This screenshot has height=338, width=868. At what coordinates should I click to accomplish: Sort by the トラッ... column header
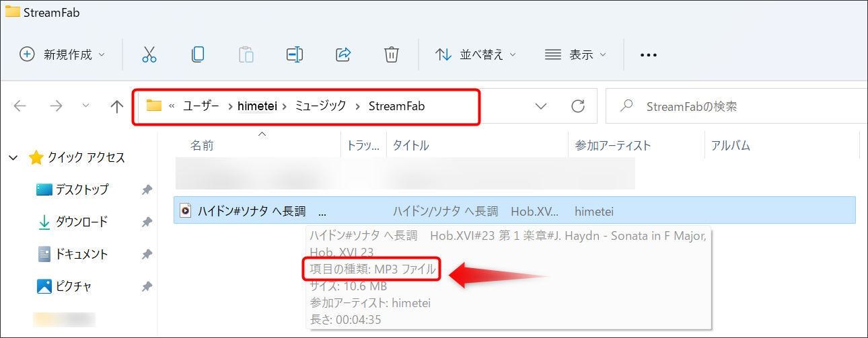point(364,145)
